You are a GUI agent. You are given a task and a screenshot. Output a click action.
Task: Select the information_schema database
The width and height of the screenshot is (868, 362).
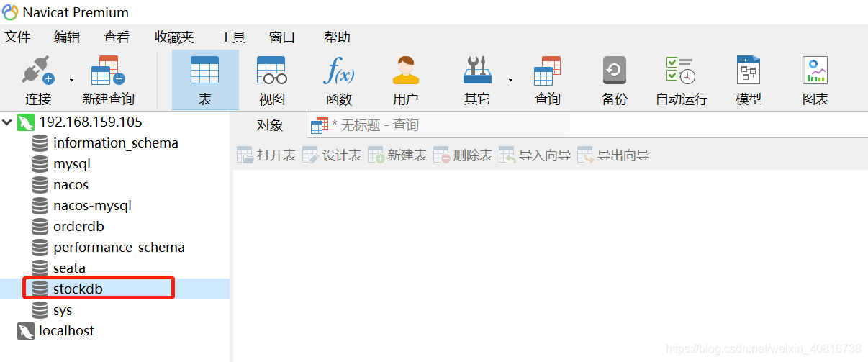115,142
